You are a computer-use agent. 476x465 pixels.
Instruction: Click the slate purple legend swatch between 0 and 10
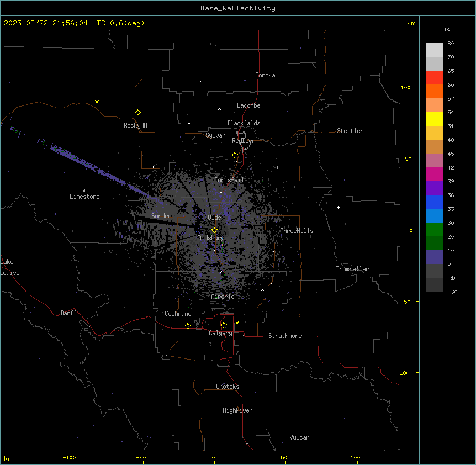click(434, 257)
